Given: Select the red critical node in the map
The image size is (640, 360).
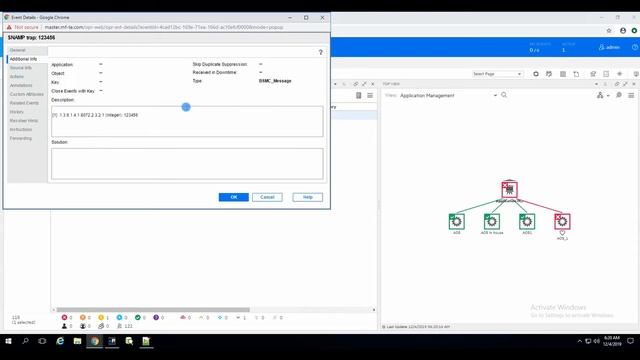Looking at the screenshot, I should [562, 222].
